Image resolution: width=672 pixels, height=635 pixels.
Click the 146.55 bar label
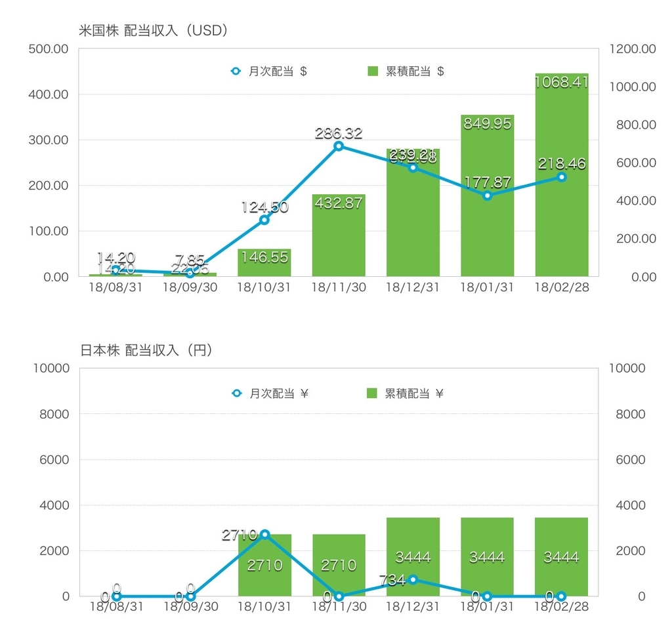pyautogui.click(x=264, y=257)
